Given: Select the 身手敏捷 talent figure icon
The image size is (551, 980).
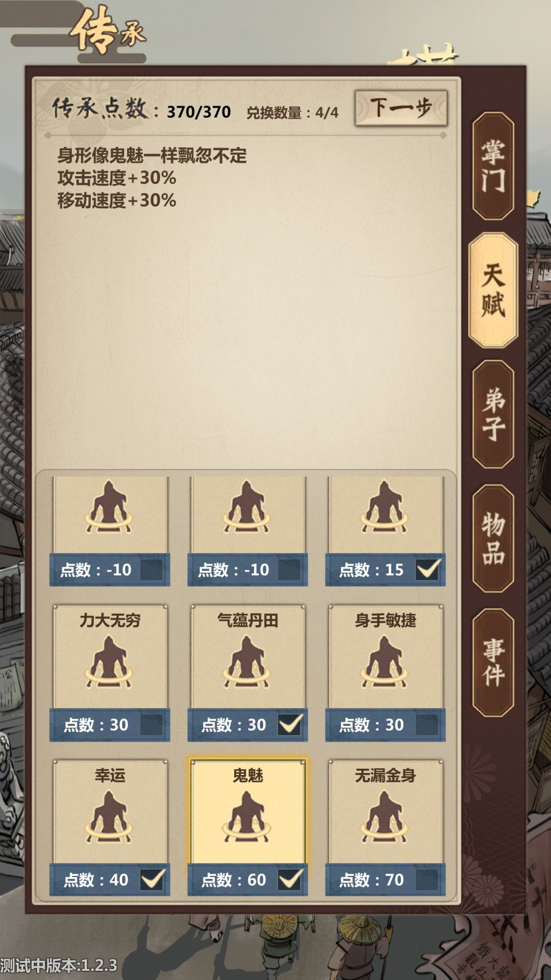Looking at the screenshot, I should click(x=385, y=661).
